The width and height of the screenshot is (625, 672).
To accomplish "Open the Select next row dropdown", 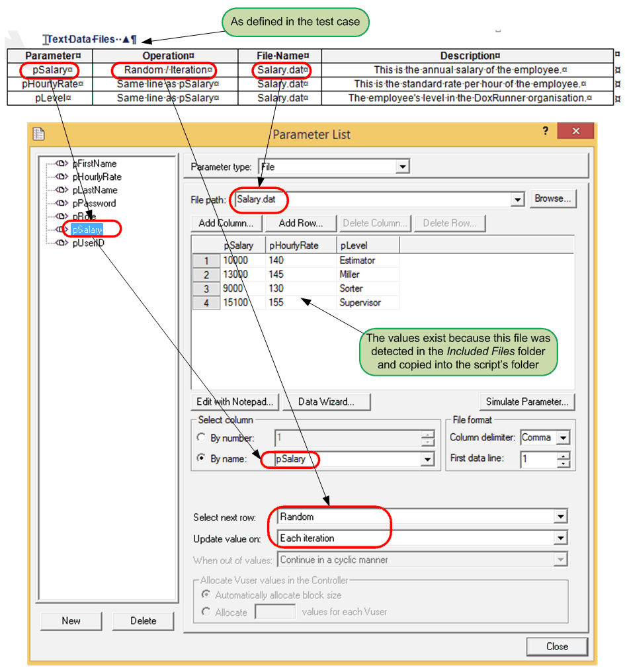I will pos(560,517).
